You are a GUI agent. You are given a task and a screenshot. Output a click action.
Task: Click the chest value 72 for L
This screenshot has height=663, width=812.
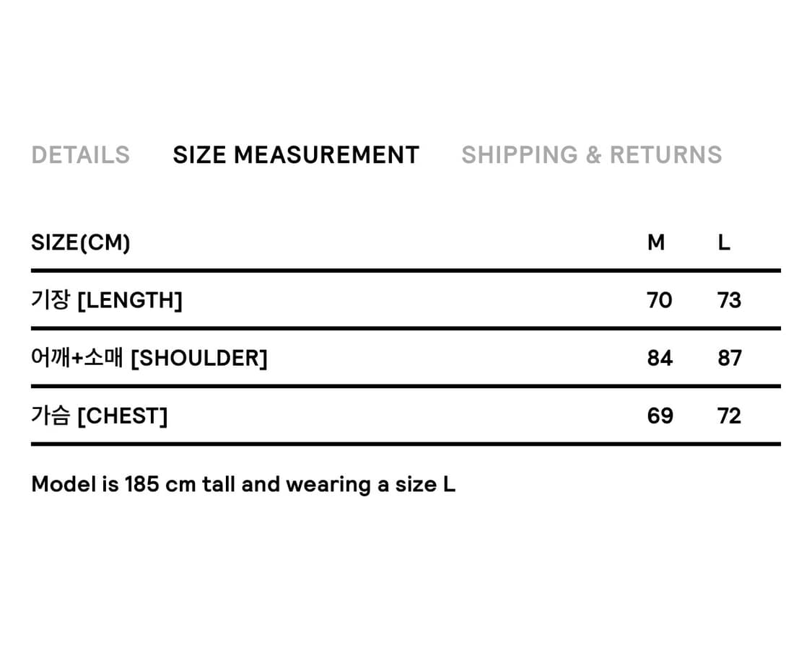coord(729,416)
